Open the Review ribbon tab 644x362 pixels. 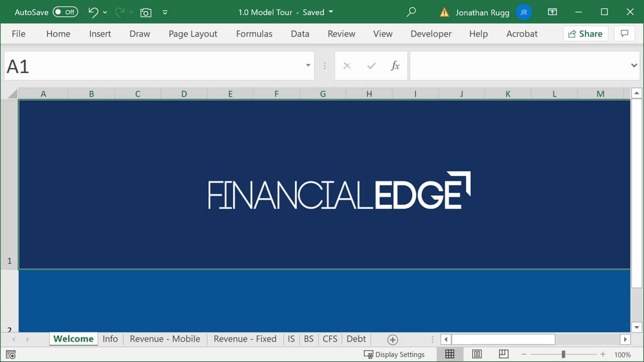tap(341, 33)
